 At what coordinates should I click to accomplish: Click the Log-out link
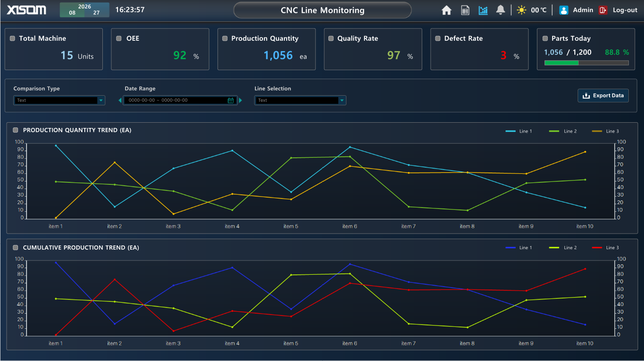[625, 10]
